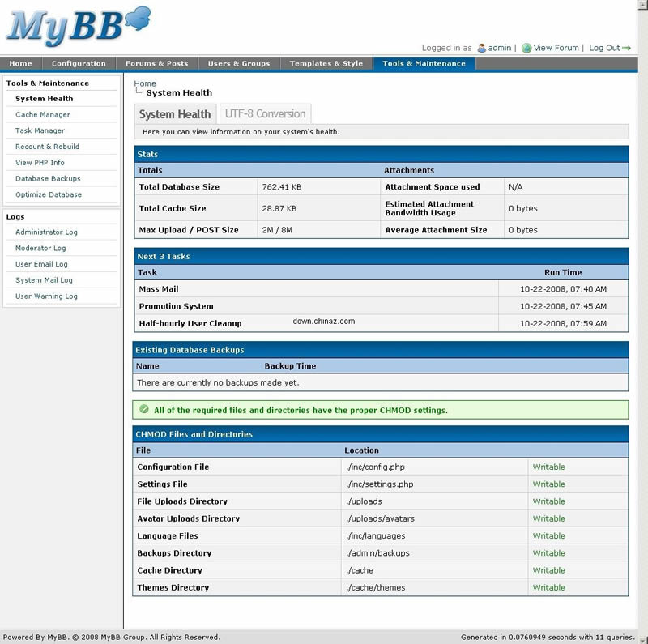Select the System Health tab
Viewport: 648px width, 644px height.
pos(174,113)
